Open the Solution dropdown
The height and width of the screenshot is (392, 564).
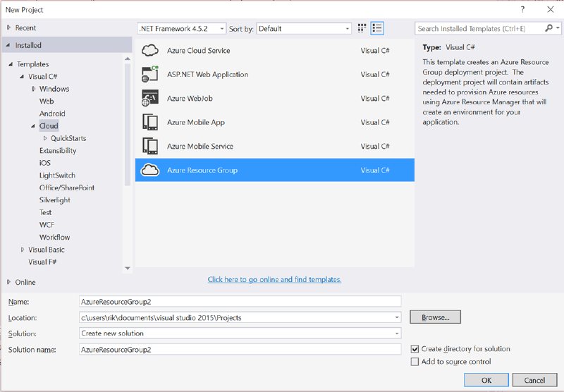[397, 333]
